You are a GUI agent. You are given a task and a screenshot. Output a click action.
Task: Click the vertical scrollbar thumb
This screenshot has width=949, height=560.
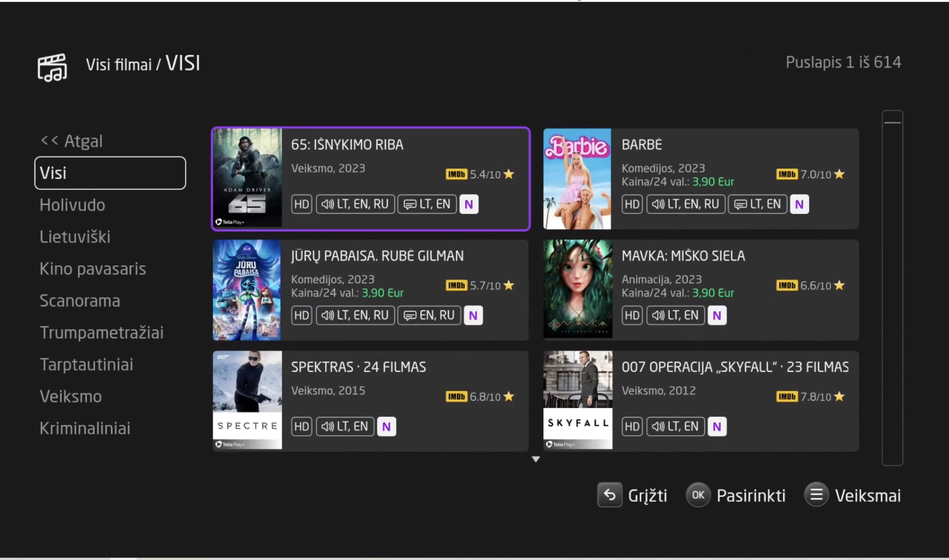pos(892,122)
